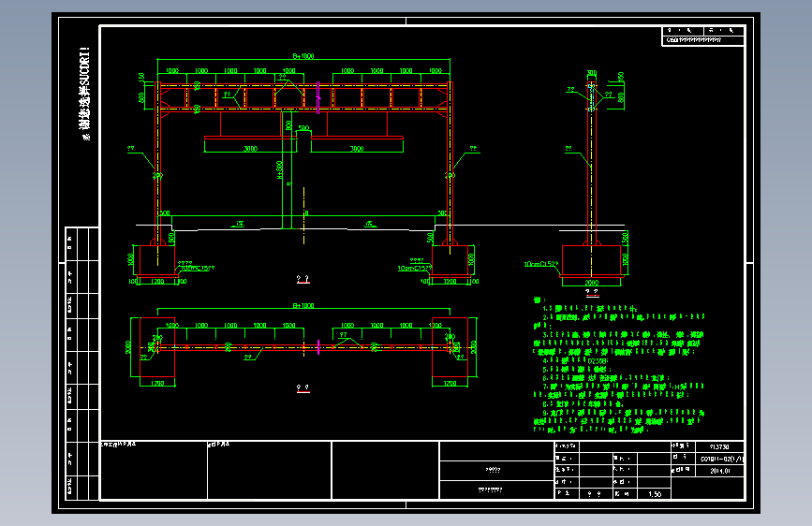The width and height of the screenshot is (812, 526).
Task: Click the 500 dimension above the sign panel gap
Action: (x=304, y=127)
